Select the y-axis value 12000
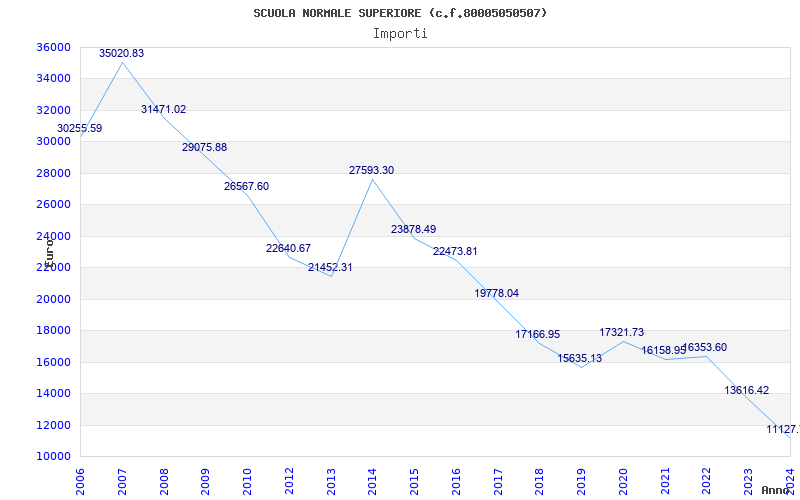 54,425
